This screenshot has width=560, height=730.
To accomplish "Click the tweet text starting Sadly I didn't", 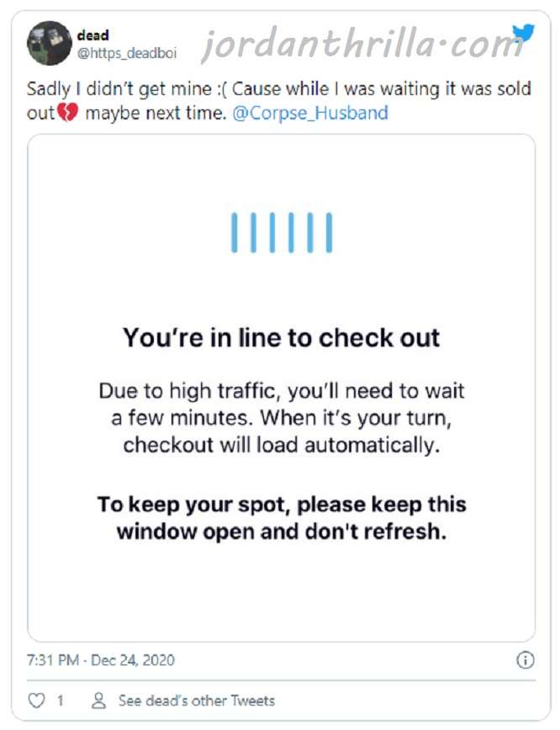I will [x=278, y=101].
